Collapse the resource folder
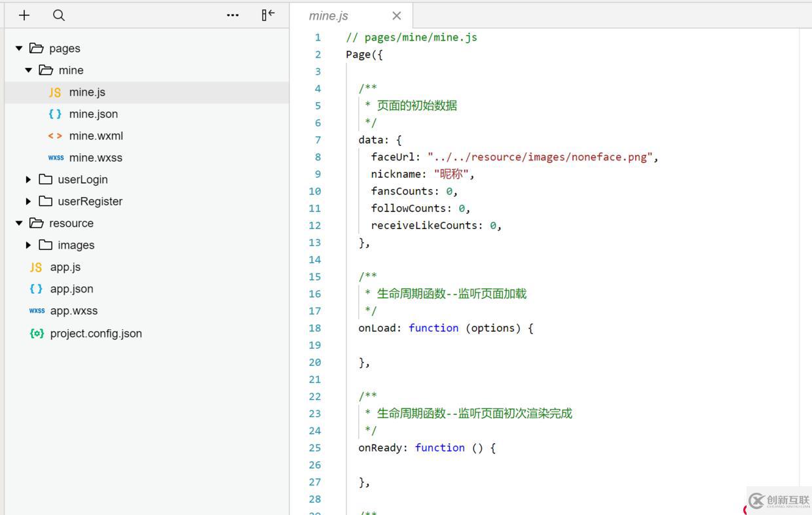The width and height of the screenshot is (812, 515). [x=19, y=223]
